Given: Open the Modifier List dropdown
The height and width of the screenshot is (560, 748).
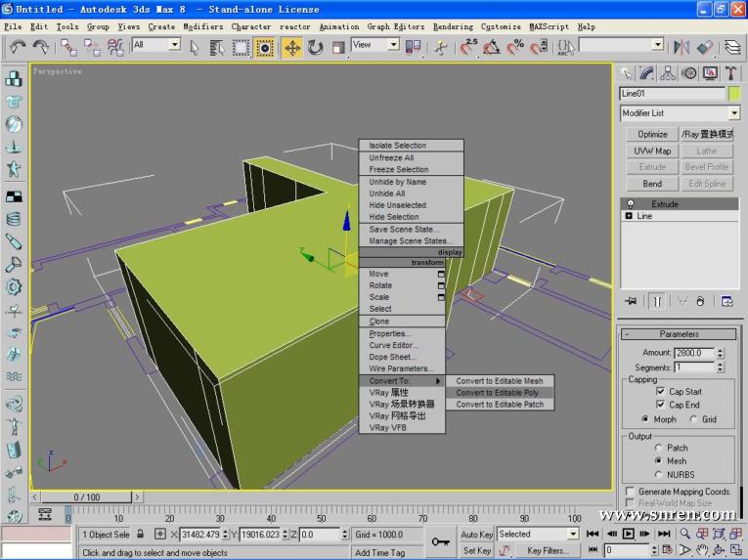Looking at the screenshot, I should (x=734, y=113).
